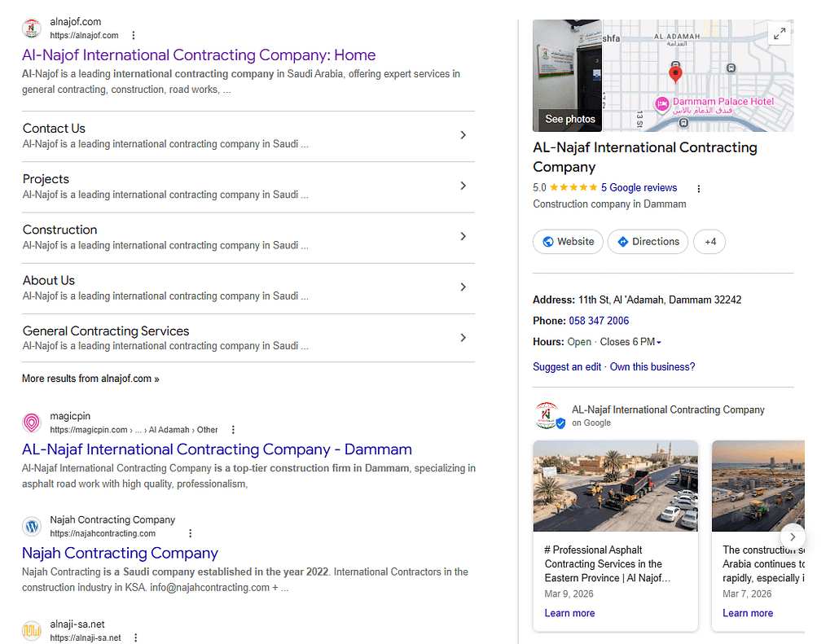The image size is (839, 644).
Task: Expand the General Contracting Services chevron
Action: pos(463,338)
